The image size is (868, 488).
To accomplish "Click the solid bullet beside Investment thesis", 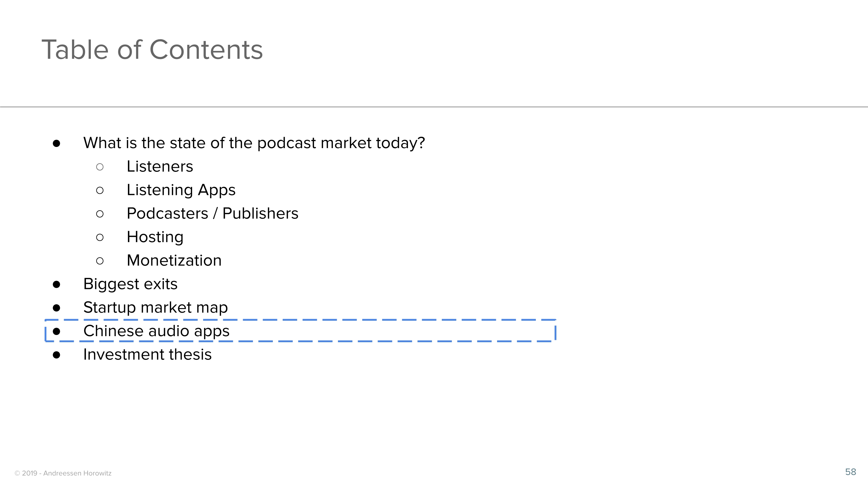I will pyautogui.click(x=57, y=355).
